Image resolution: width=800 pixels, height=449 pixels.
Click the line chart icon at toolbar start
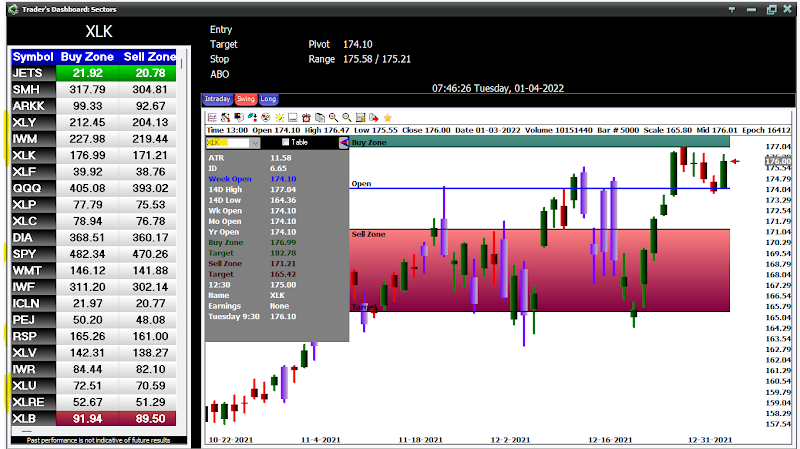tap(212, 118)
